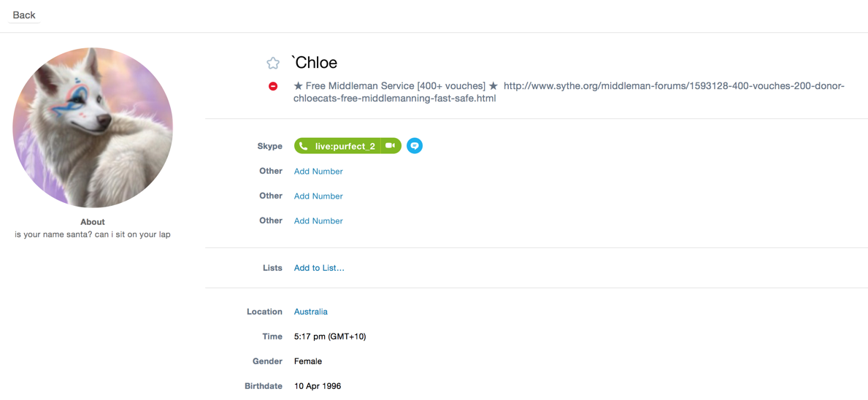Screen dimensions: 868x400
Task: Select the `Chloe contact name
Action: pyautogui.click(x=315, y=63)
